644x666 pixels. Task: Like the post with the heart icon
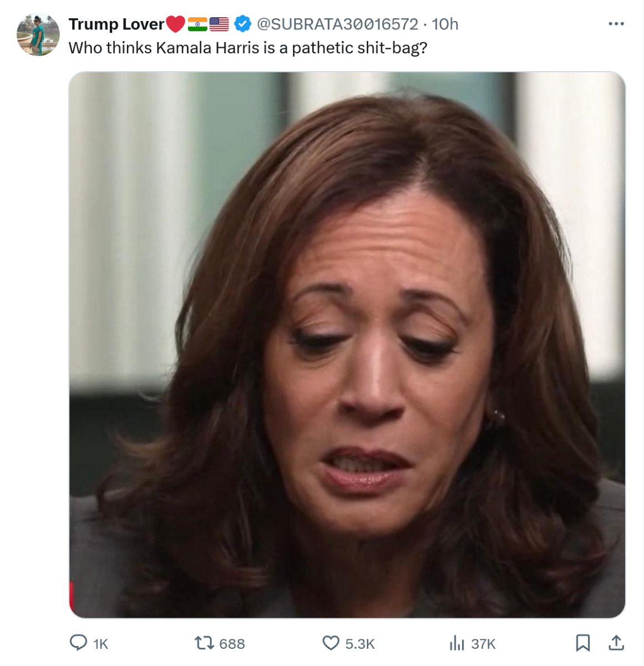coord(331,643)
